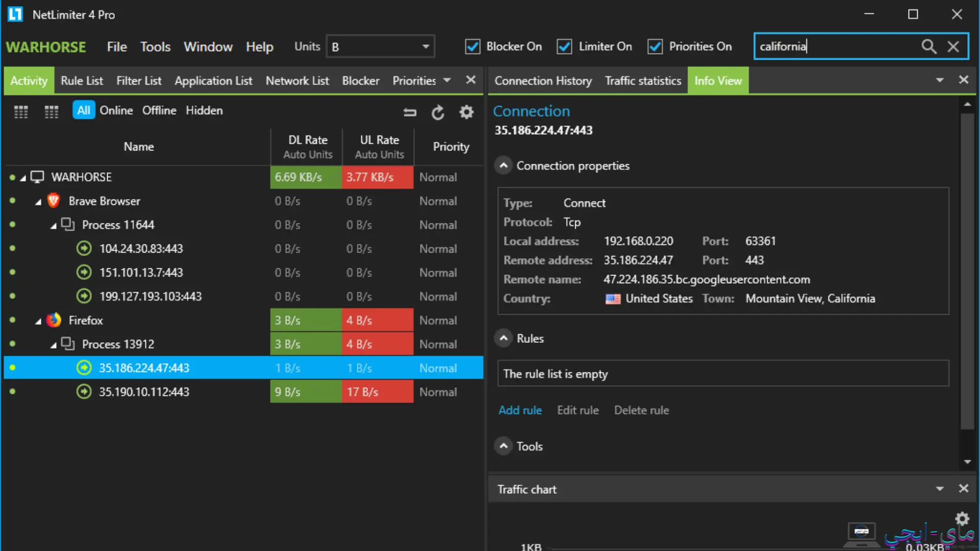Collapse the Firefox tree node

coord(38,321)
